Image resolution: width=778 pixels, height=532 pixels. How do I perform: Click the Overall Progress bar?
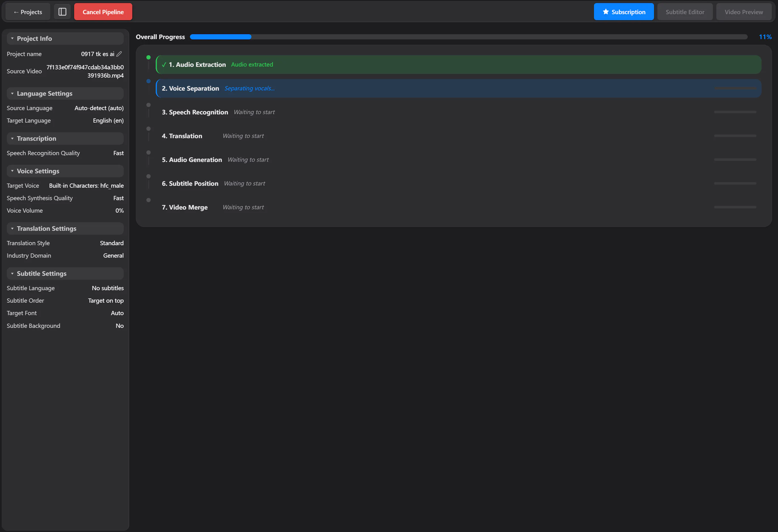click(468, 37)
